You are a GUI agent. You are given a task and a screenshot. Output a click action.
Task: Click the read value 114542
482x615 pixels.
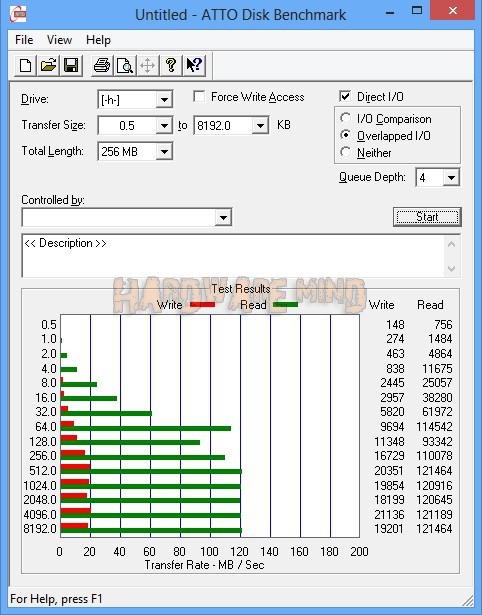coord(434,426)
